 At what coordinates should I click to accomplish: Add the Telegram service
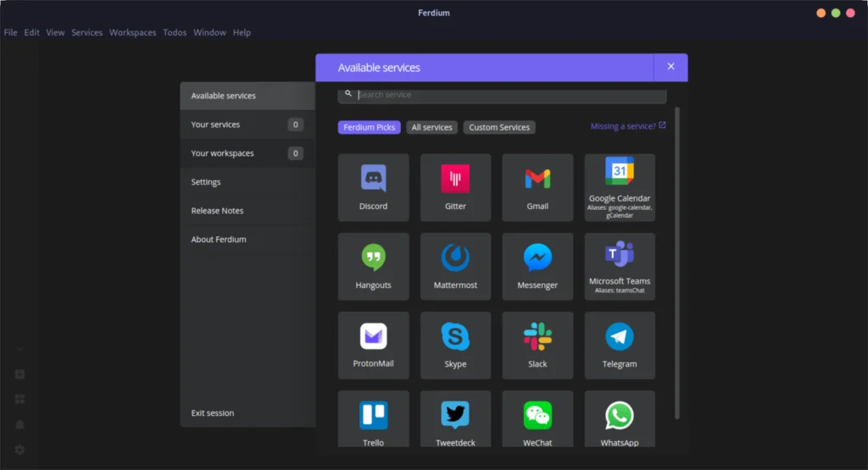tap(620, 345)
